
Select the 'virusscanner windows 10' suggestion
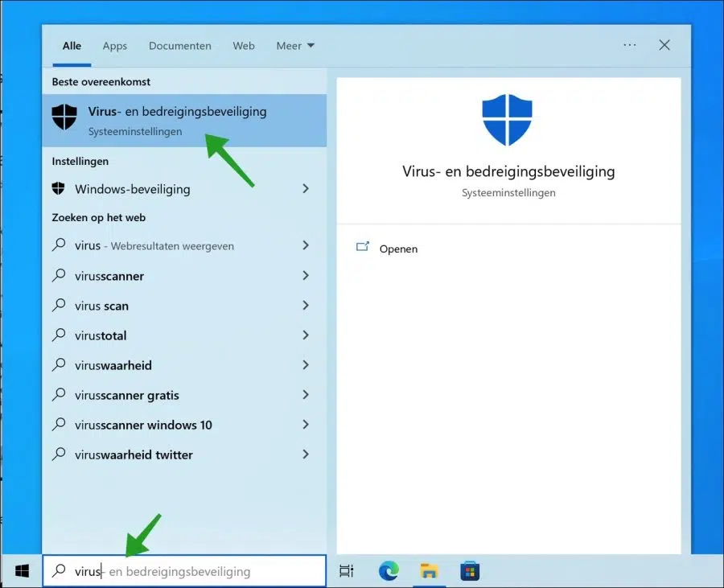point(184,425)
